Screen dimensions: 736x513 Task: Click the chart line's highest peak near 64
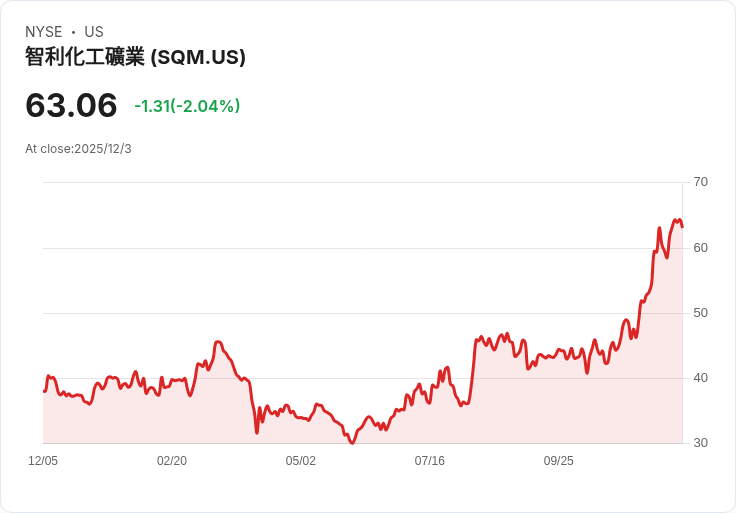point(676,220)
